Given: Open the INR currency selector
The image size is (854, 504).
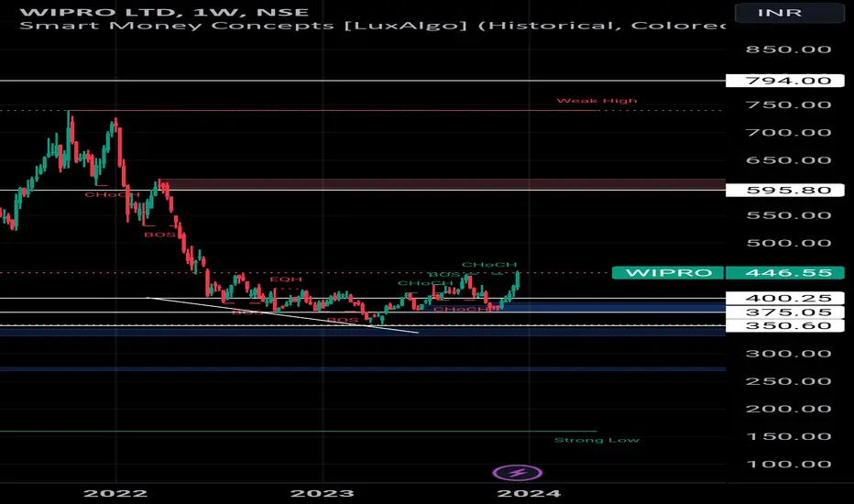Looking at the screenshot, I should 790,13.
